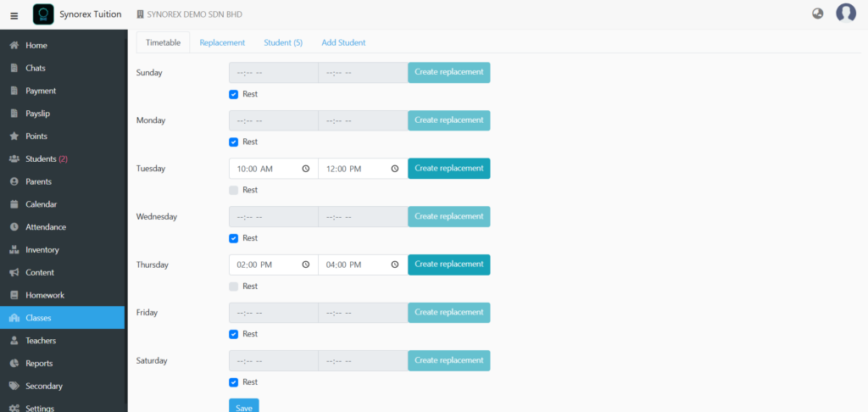The height and width of the screenshot is (412, 868).
Task: Click Create replacement for Wednesday
Action: coord(449,216)
